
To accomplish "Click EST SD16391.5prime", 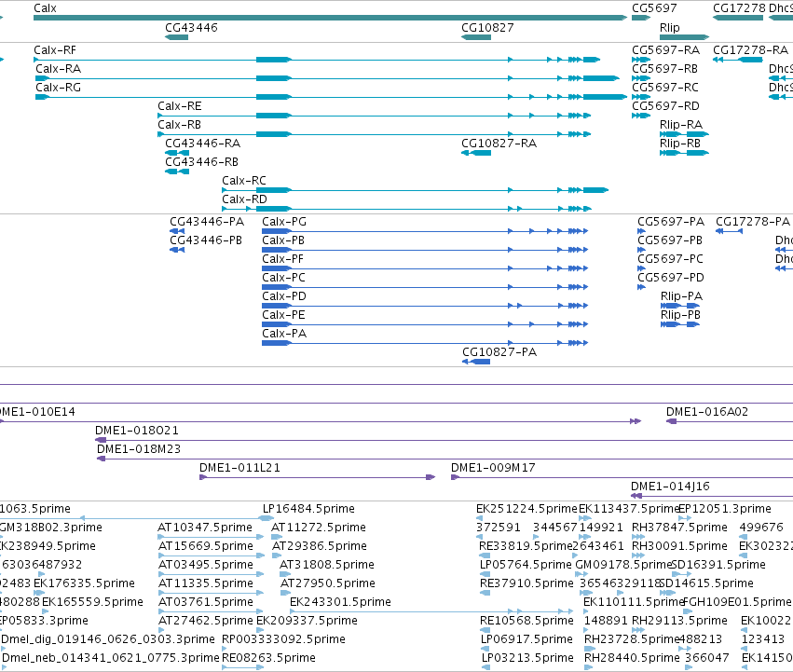I will tap(718, 565).
